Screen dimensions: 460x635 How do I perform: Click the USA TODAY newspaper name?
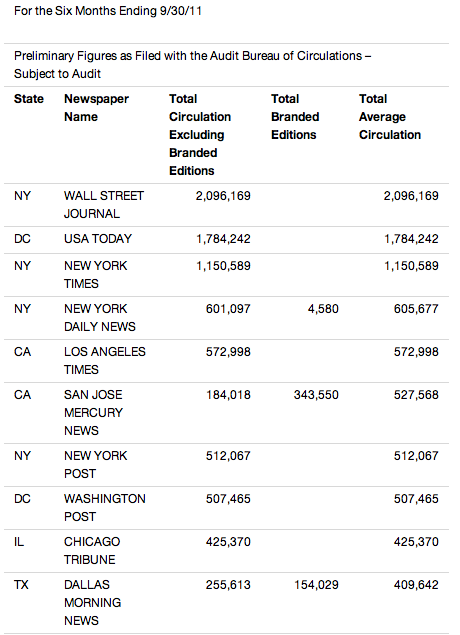(x=98, y=239)
